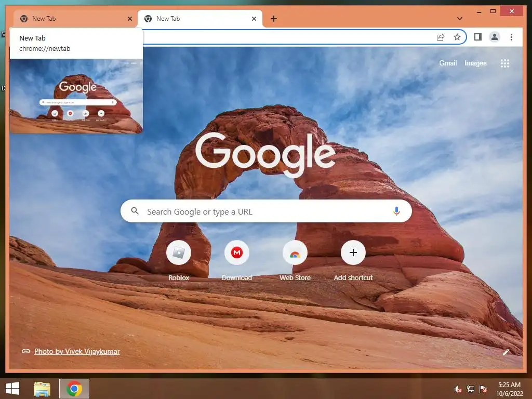This screenshot has width=532, height=399.
Task: Open the Web Store shortcut
Action: [295, 261]
